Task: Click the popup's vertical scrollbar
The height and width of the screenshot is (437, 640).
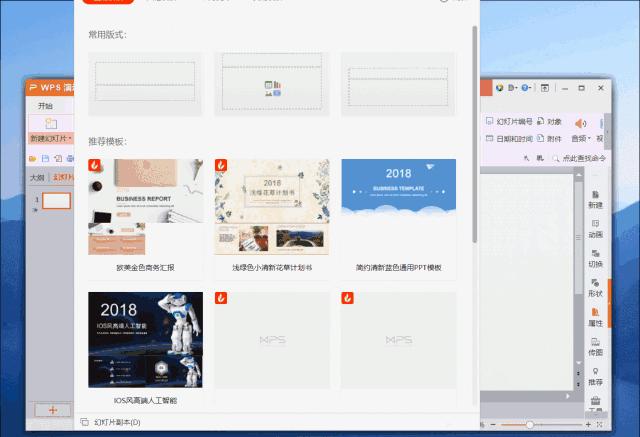Action: pos(475,135)
